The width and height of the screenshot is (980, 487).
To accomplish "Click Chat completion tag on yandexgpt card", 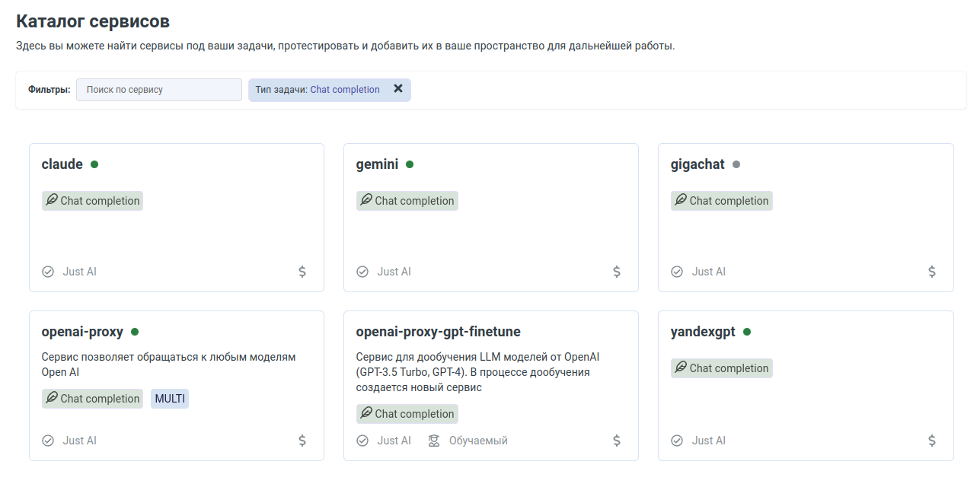I will pyautogui.click(x=721, y=368).
